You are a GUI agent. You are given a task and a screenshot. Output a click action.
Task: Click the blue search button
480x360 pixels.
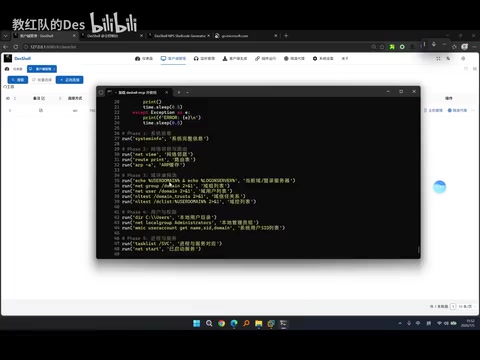click(x=18, y=80)
